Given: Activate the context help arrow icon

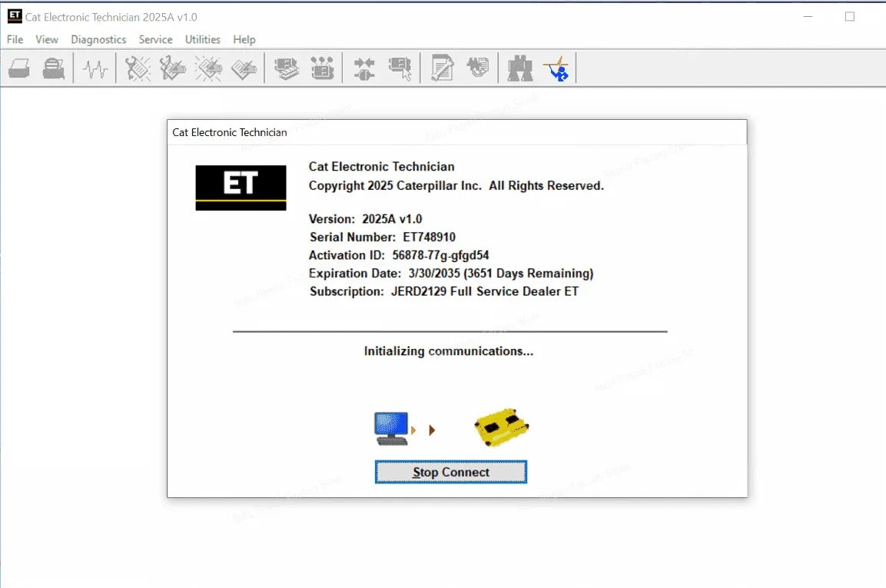Looking at the screenshot, I should pos(557,68).
